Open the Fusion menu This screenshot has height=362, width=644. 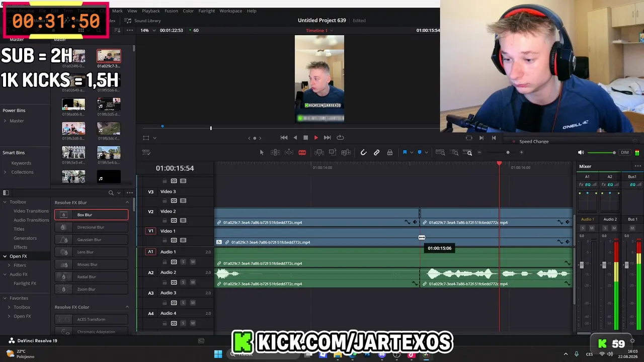click(171, 11)
